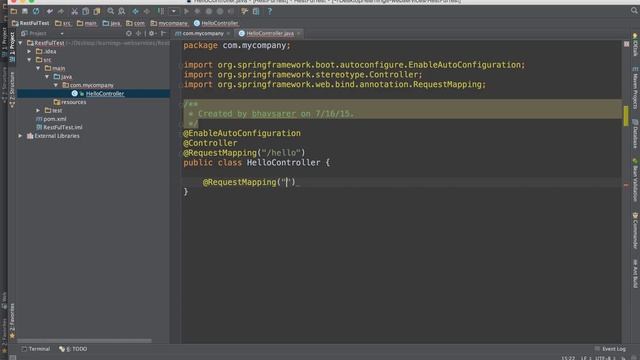Click the Debug bug icon
The height and width of the screenshot is (360, 640).
(x=198, y=11)
